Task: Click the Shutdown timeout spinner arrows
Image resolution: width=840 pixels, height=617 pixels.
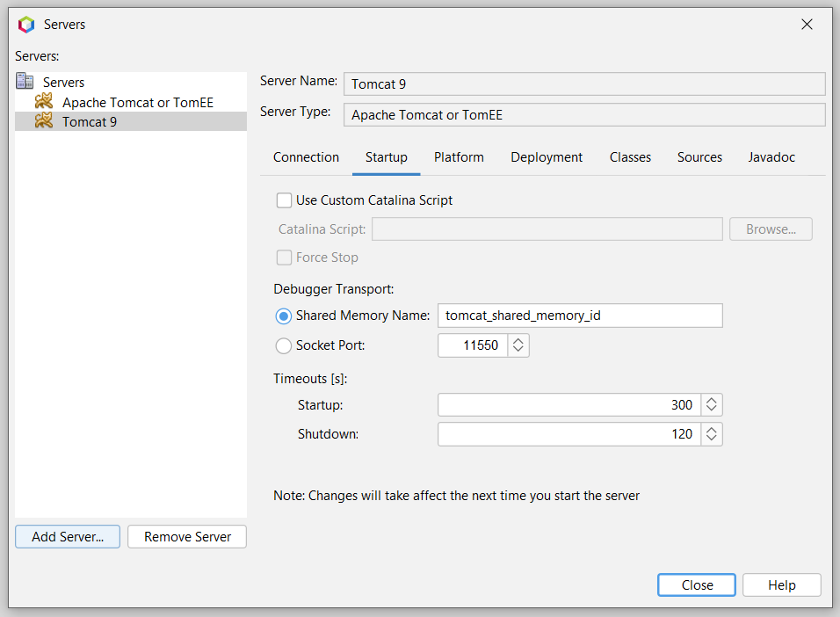Action: (x=712, y=433)
